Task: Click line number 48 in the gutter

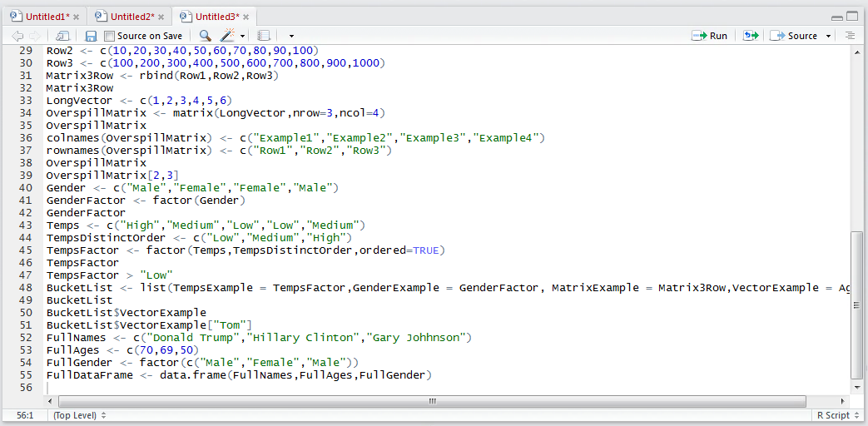Action: point(26,288)
